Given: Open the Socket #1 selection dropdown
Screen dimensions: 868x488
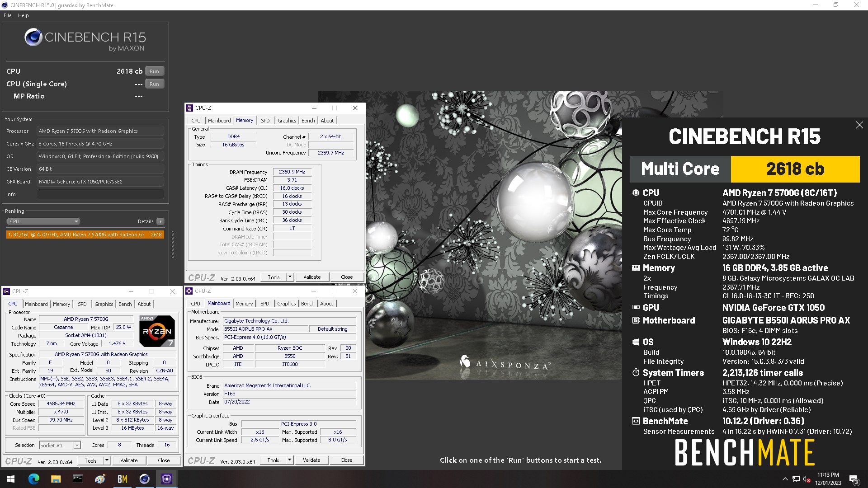Looking at the screenshot, I should point(60,446).
